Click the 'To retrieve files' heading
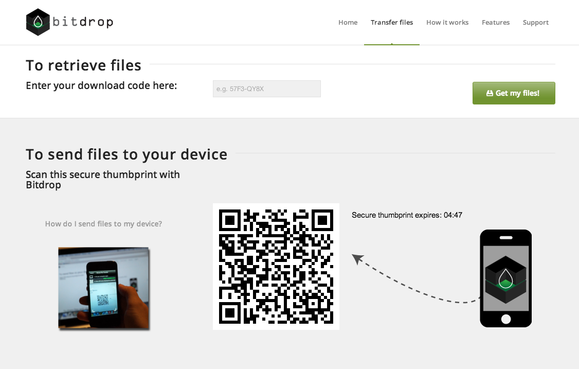Viewport: 579px width, 369px height. coord(83,65)
